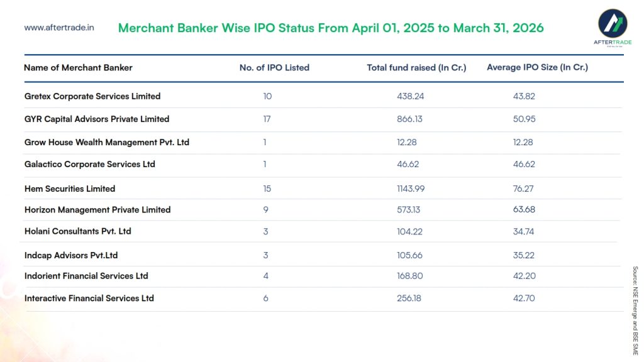
Task: Click Average IPO Size column header
Action: [537, 67]
